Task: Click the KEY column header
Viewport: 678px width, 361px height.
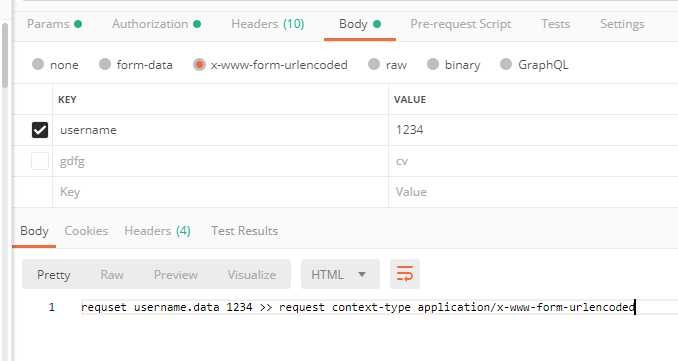Action: (67, 99)
